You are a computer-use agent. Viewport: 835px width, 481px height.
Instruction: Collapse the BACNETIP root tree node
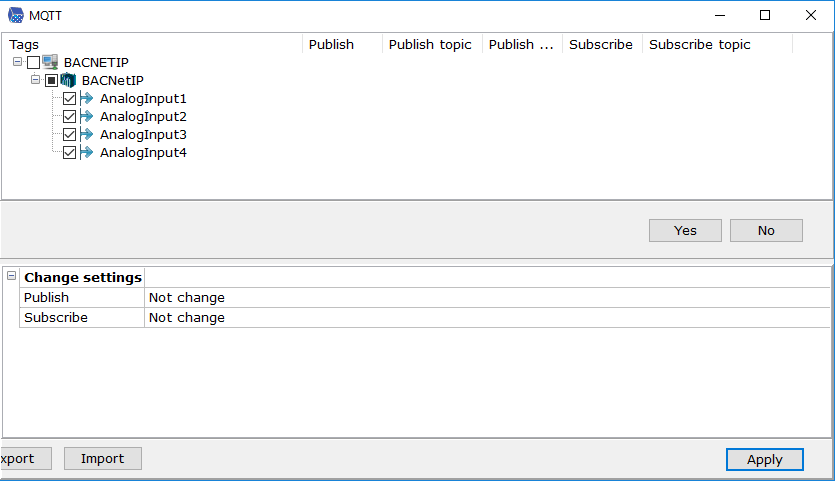tap(18, 62)
